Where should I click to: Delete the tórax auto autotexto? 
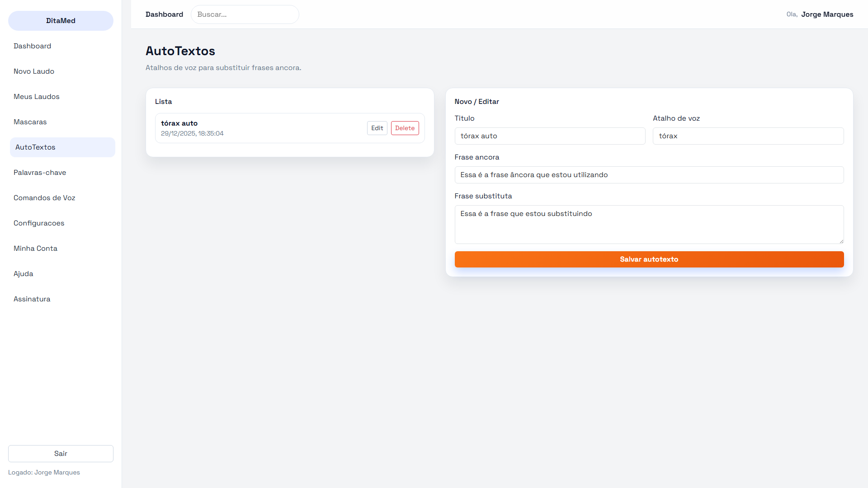tap(405, 128)
